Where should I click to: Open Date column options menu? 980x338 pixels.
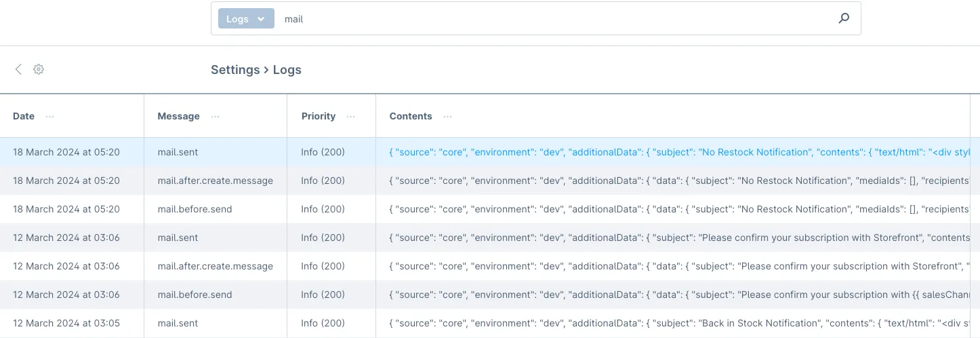[x=50, y=117]
